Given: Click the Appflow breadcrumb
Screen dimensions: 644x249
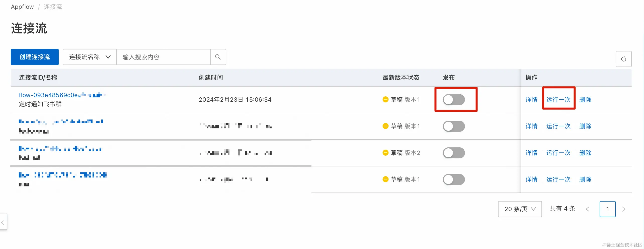Looking at the screenshot, I should tap(22, 7).
